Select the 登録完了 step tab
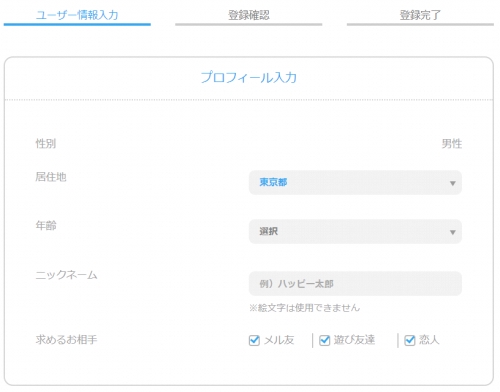This screenshot has width=500, height=392. (x=420, y=16)
